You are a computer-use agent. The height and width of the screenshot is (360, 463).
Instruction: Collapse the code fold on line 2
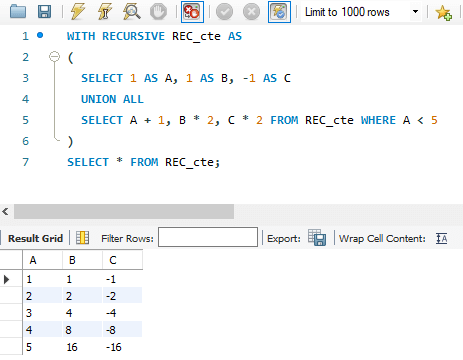point(54,57)
